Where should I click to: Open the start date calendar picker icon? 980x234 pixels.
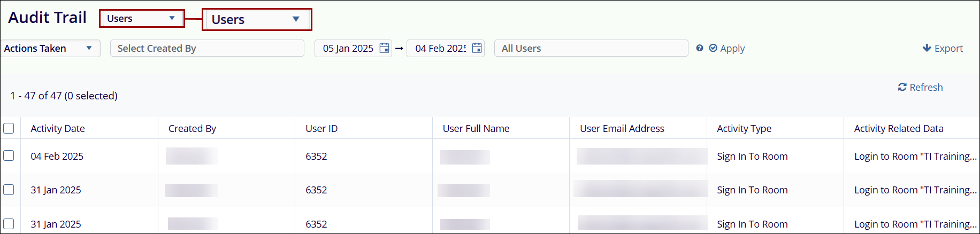point(384,48)
